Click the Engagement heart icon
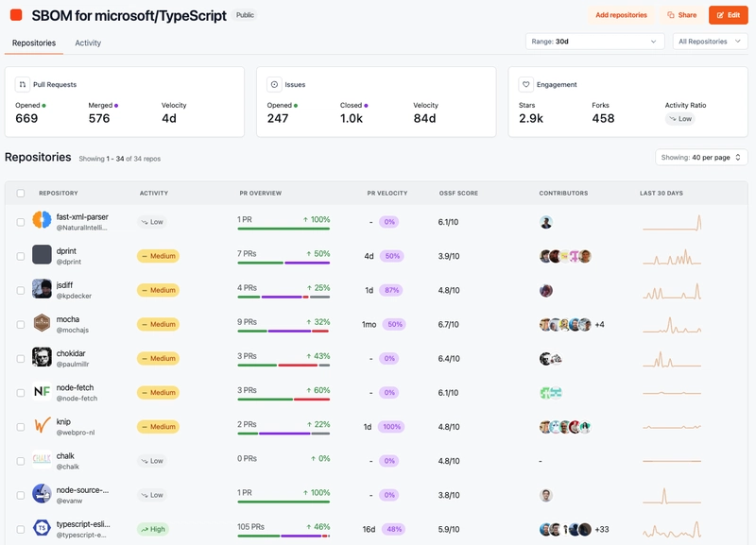Viewport: 756px width, 545px height. tap(525, 84)
